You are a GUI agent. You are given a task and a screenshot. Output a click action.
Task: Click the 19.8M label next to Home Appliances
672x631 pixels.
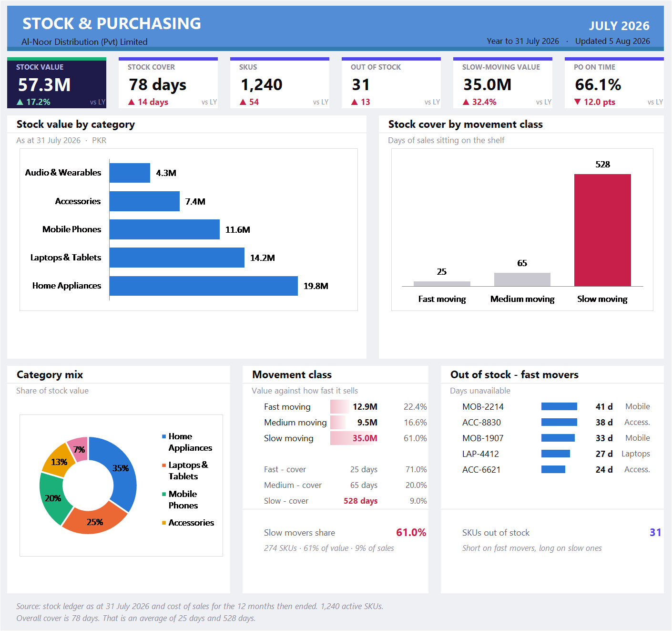click(316, 286)
